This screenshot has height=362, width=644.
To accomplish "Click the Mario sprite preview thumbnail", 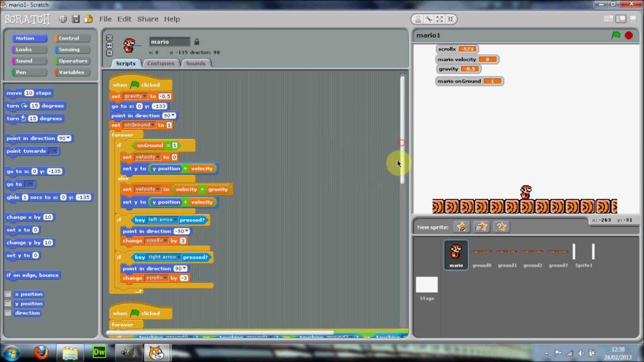I will click(130, 45).
